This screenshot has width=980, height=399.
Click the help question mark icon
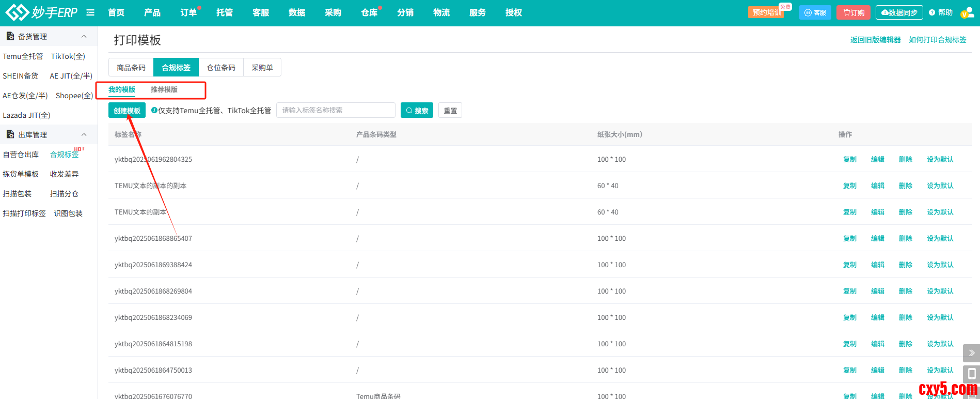click(x=932, y=12)
